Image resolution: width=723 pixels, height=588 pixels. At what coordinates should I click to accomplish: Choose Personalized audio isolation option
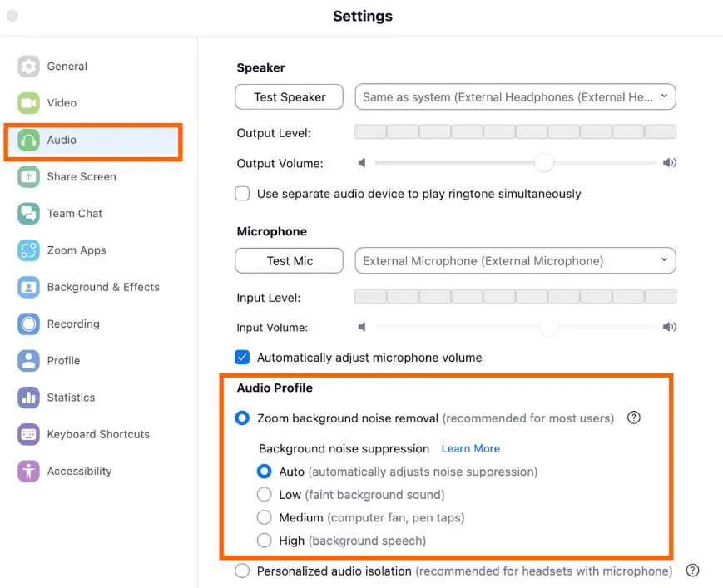click(x=242, y=571)
